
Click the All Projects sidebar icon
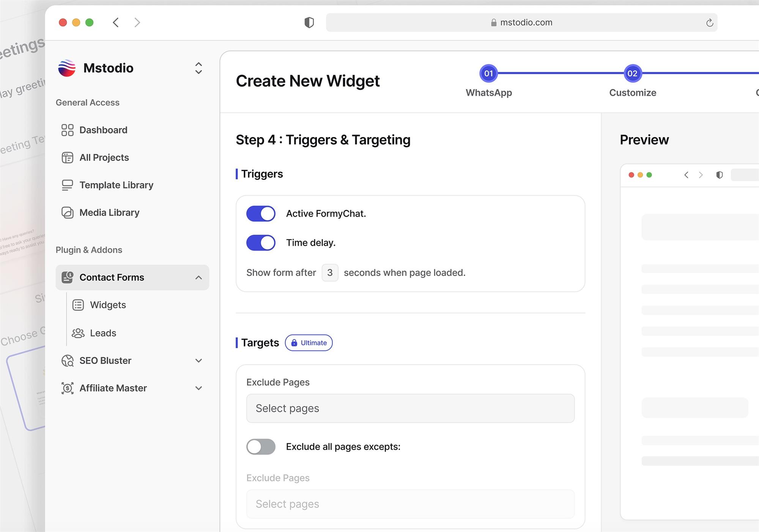[67, 158]
